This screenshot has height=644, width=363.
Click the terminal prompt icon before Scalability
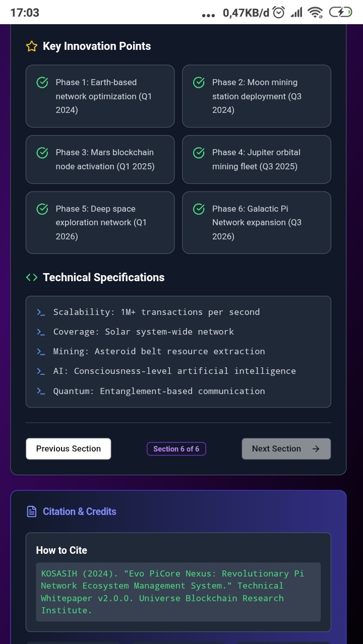41,312
